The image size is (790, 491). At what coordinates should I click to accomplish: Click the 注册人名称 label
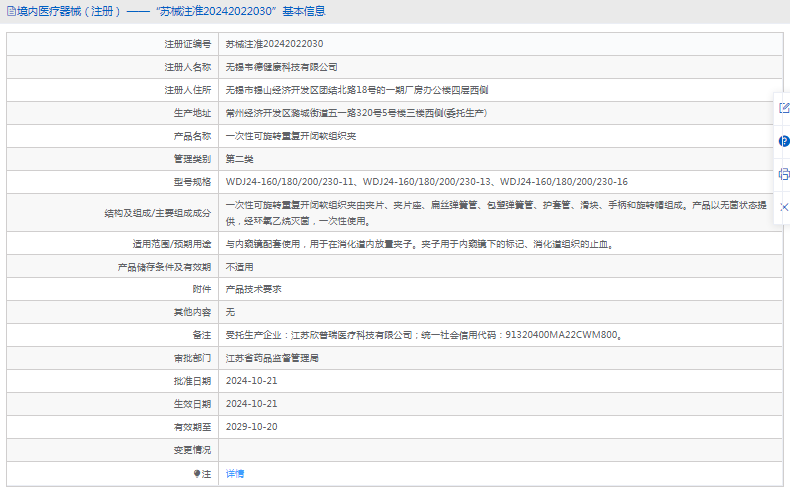(x=187, y=67)
